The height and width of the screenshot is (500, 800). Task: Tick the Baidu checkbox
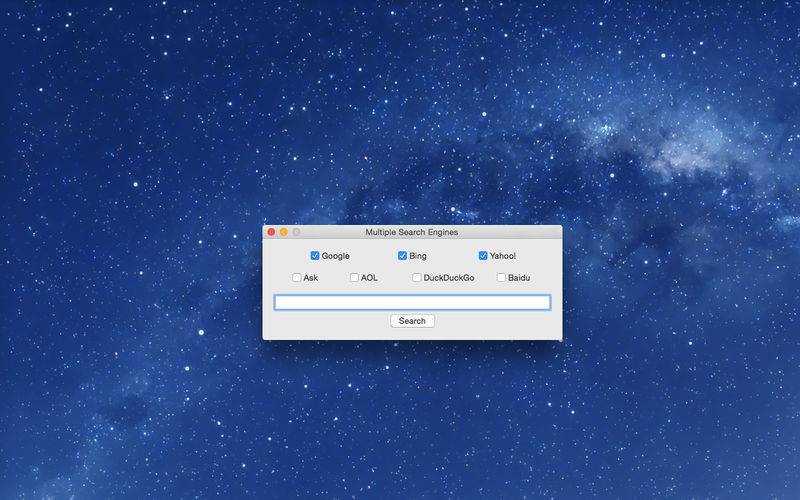502,278
